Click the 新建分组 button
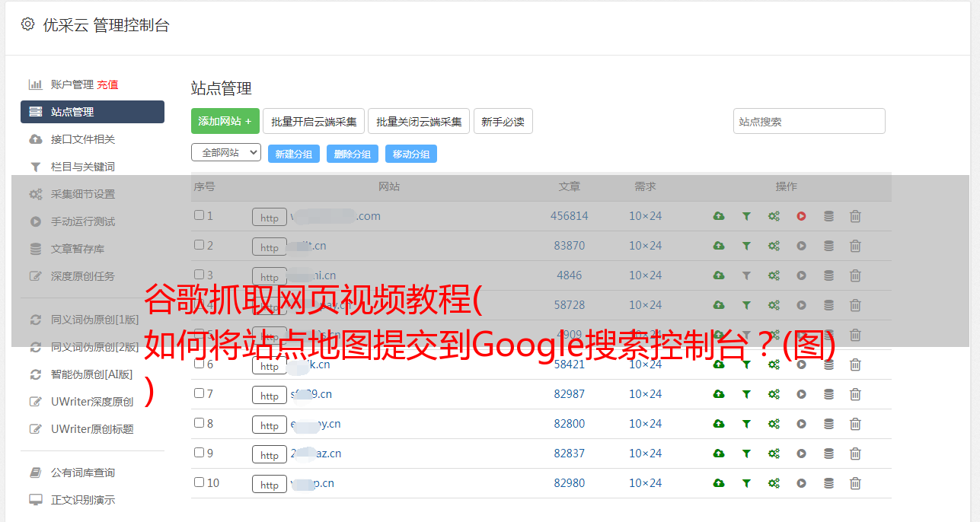This screenshot has height=522, width=980. pos(294,154)
